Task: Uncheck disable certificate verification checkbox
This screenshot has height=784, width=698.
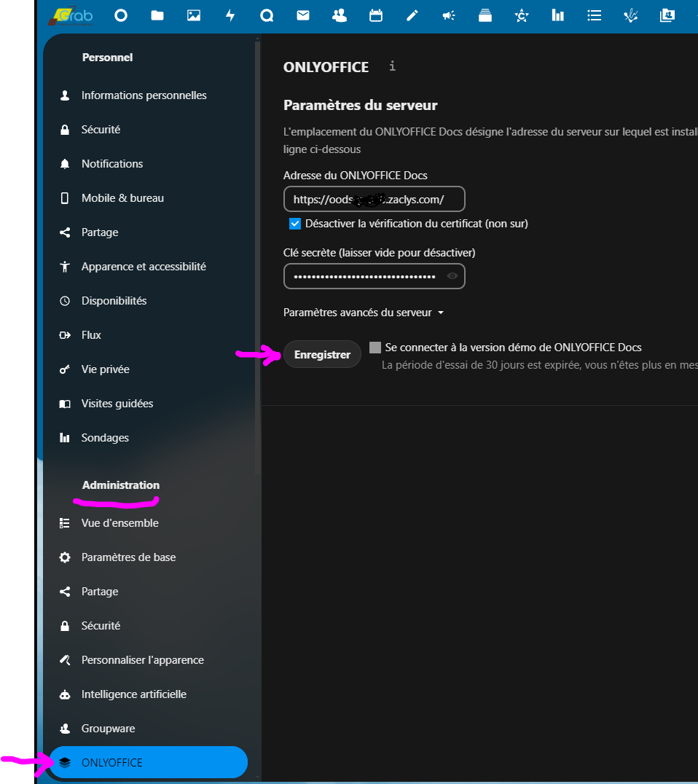Action: pyautogui.click(x=295, y=224)
